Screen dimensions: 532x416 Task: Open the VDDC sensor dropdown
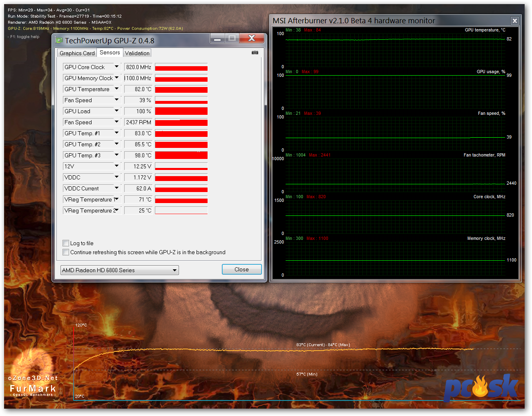coord(116,177)
